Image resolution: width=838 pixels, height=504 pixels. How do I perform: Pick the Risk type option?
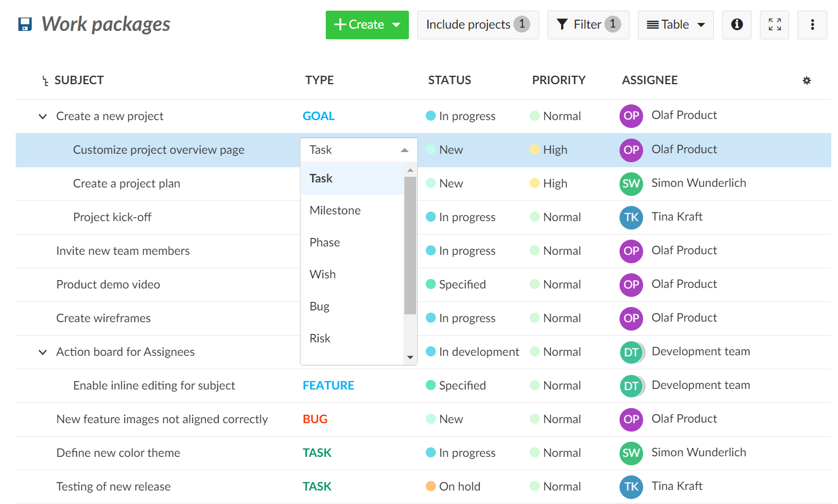320,338
